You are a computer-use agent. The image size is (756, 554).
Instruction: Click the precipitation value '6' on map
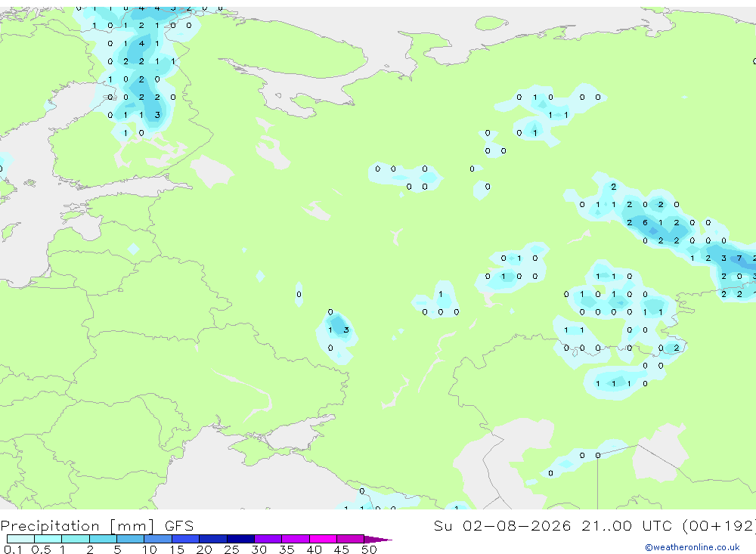pos(645,223)
